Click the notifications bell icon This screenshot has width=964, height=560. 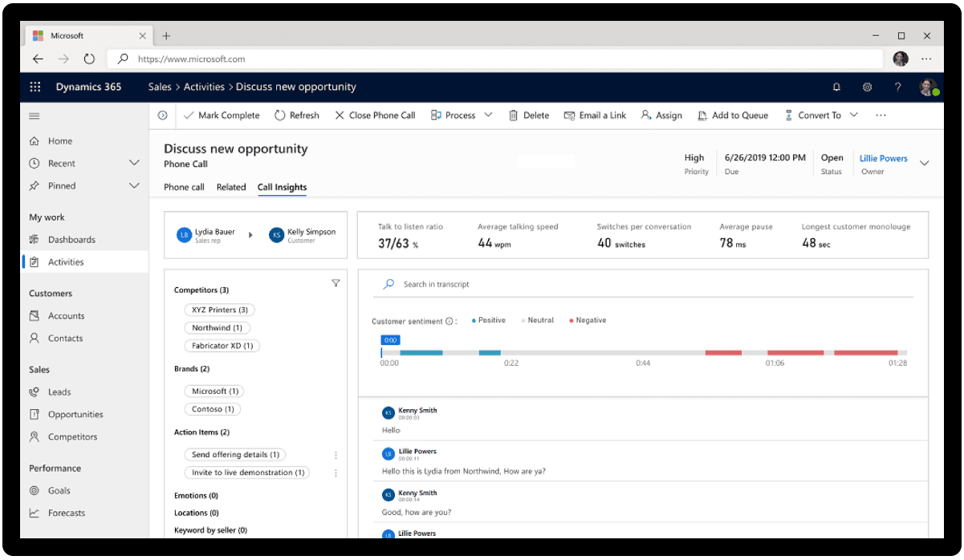836,87
